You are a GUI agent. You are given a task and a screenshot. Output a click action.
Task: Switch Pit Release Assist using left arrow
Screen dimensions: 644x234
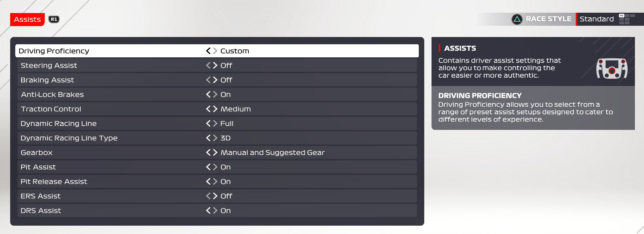(208, 181)
